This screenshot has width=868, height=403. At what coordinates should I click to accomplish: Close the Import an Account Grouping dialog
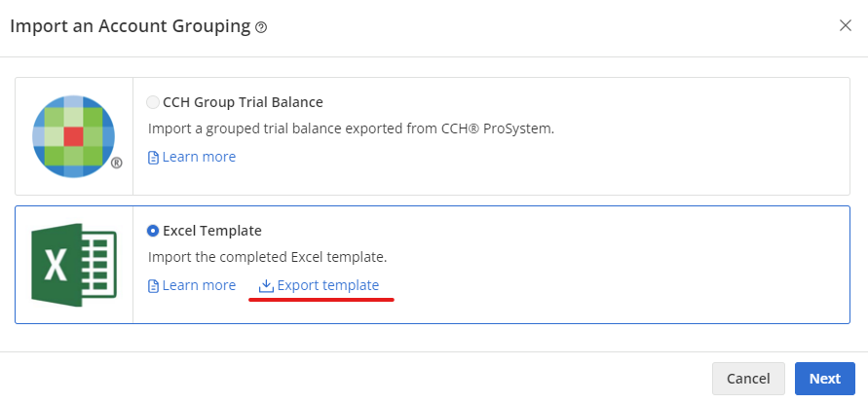pyautogui.click(x=845, y=25)
